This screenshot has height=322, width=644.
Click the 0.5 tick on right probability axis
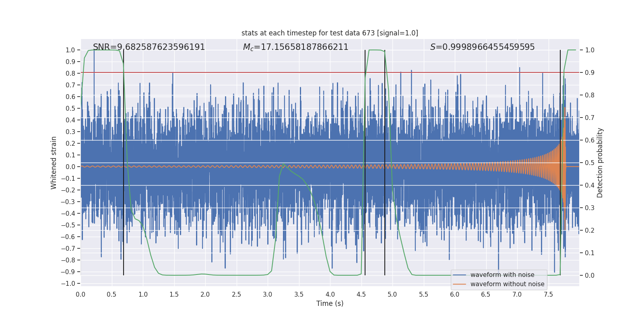590,163
